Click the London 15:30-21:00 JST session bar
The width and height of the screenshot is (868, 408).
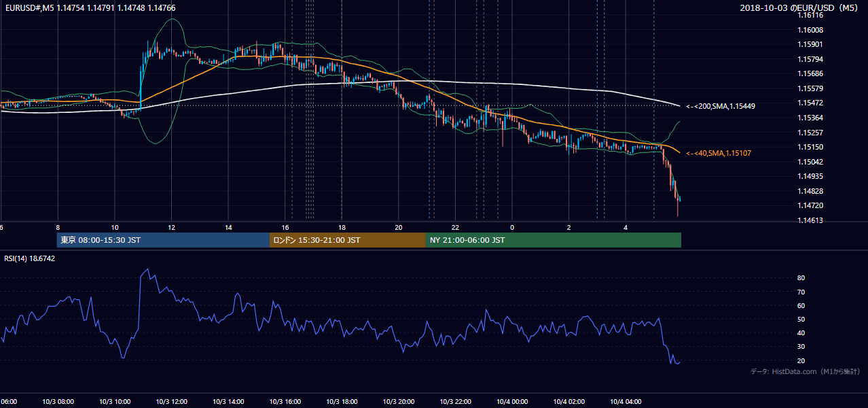pyautogui.click(x=348, y=240)
